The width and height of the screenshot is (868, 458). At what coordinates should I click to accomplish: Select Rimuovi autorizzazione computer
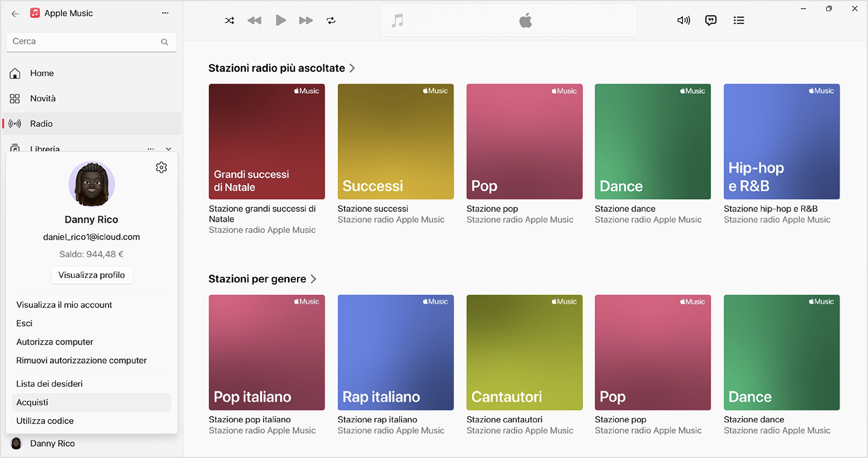[x=81, y=361]
